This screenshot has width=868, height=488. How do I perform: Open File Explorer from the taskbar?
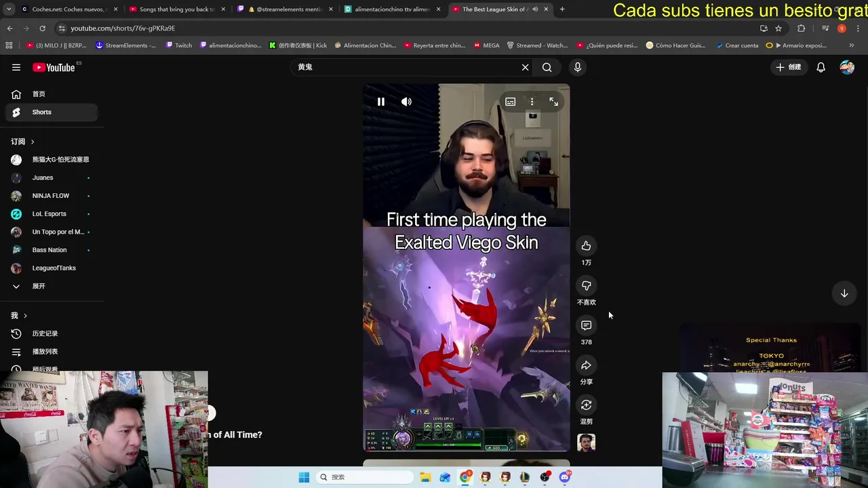[x=425, y=477]
